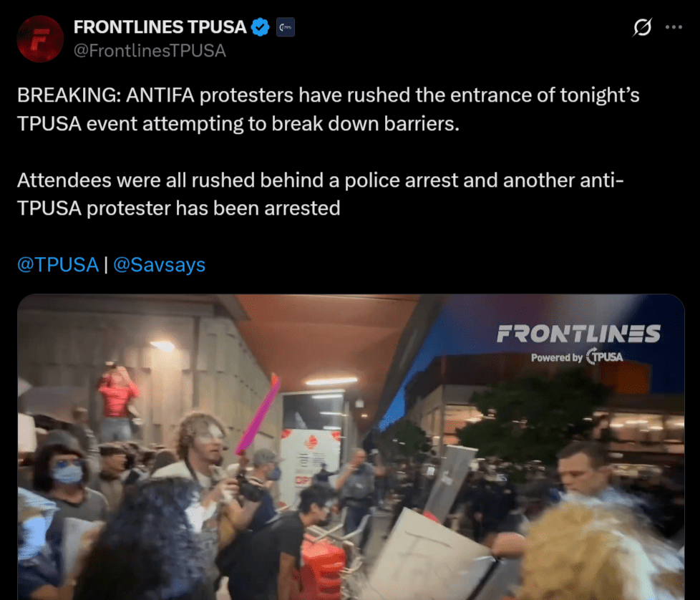Click the blonde-haired person in video corner
The height and width of the screenshot is (600, 700).
point(601,551)
